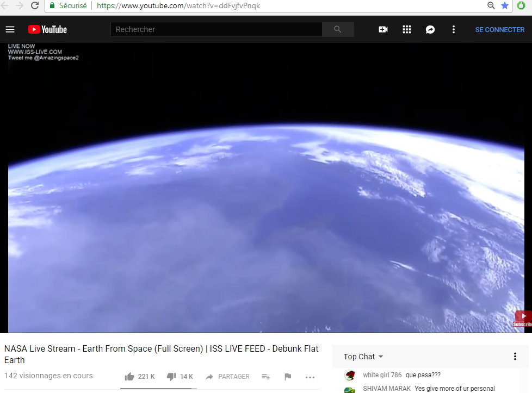Viewport: 532px width, 393px height.
Task: Click the Rechercher search field
Action: [x=216, y=29]
